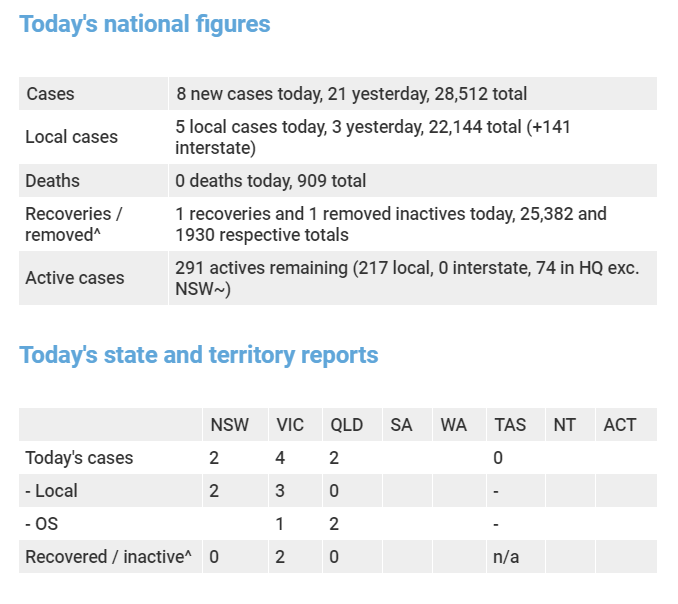Screen dimensions: 678x604
Task: Select the Active cases row label
Action: click(x=75, y=277)
